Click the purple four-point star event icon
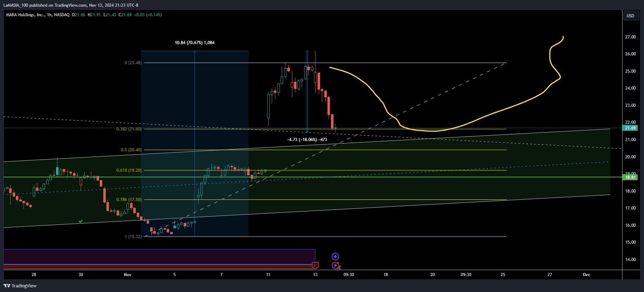The image size is (644, 292). point(336,256)
